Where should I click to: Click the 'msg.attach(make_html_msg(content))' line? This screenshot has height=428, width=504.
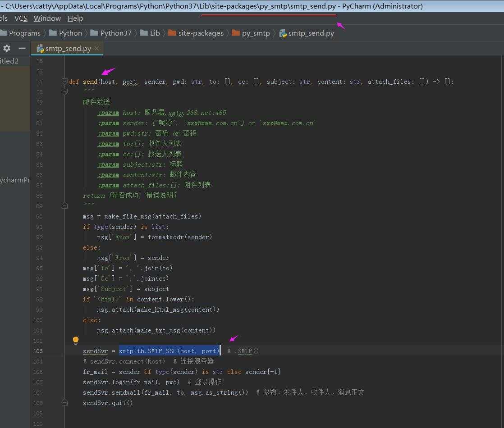point(158,310)
